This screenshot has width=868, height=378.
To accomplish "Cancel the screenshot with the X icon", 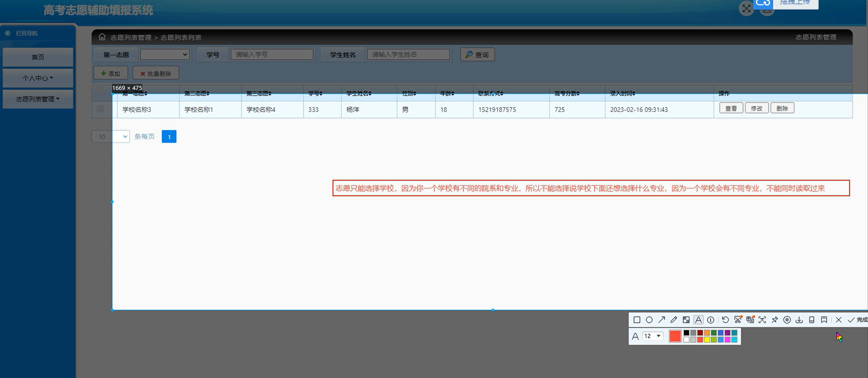I will pyautogui.click(x=839, y=320).
